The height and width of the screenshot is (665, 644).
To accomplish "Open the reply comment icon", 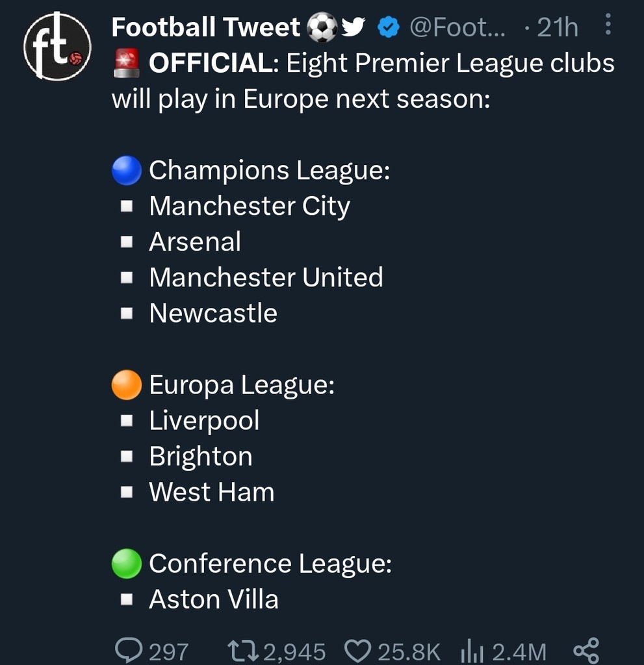I will tap(128, 649).
